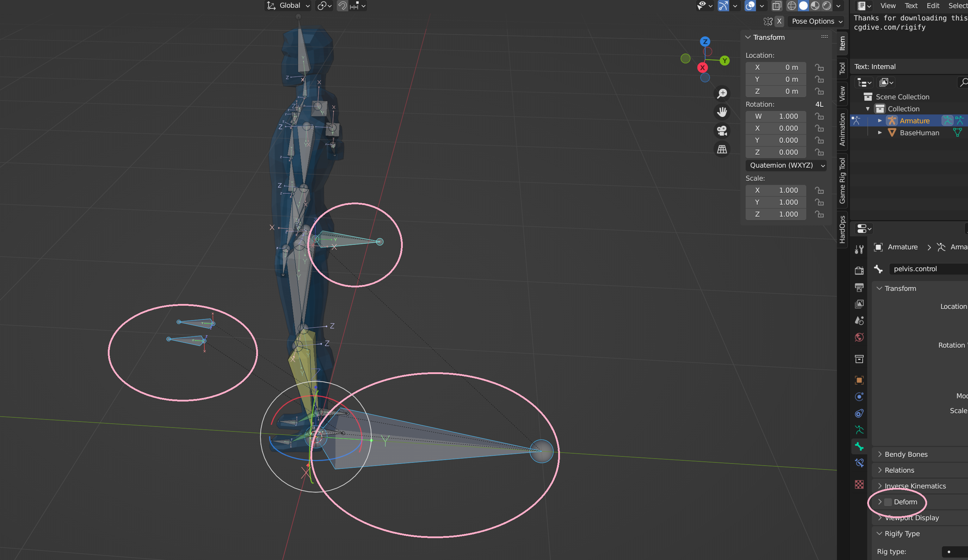
Task: Toggle the camera view button
Action: click(722, 131)
